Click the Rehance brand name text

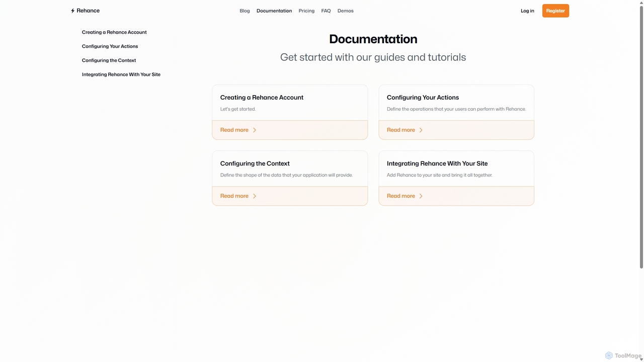click(88, 11)
